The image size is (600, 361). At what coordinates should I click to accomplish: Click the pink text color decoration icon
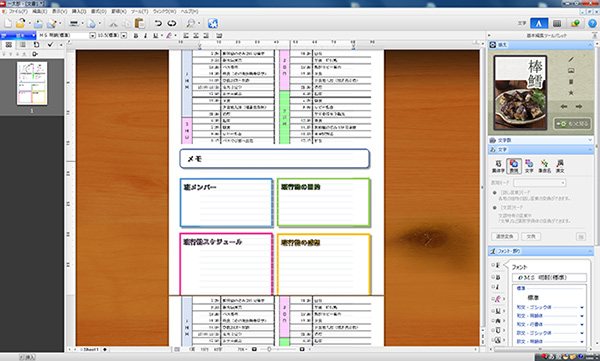[x=169, y=36]
